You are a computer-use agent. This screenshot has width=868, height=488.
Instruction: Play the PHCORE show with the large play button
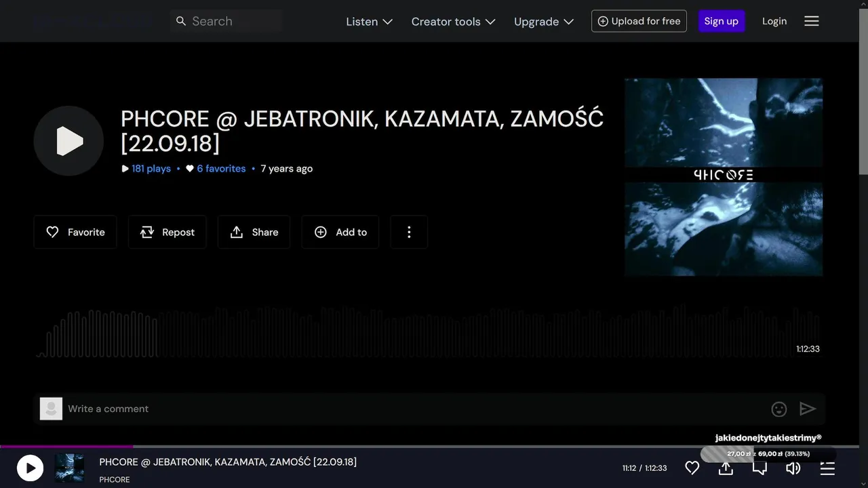[x=68, y=141]
